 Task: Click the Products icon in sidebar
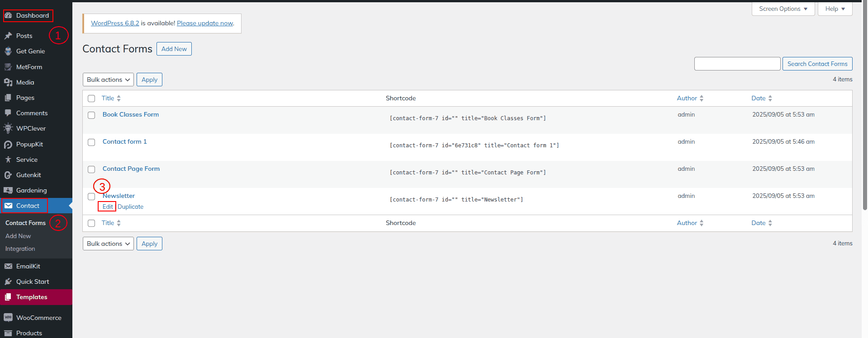coord(8,333)
